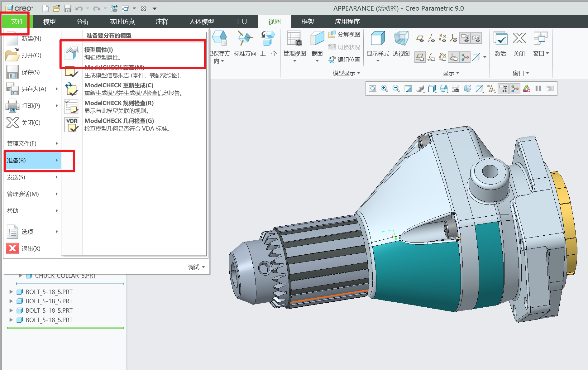Toggle plane display in ribbon 显示 group

[420, 39]
